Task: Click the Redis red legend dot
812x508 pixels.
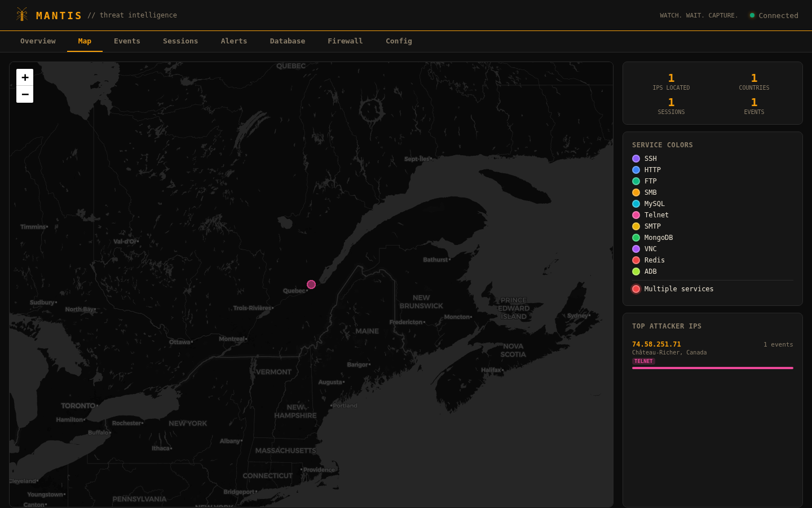Action: pyautogui.click(x=636, y=260)
